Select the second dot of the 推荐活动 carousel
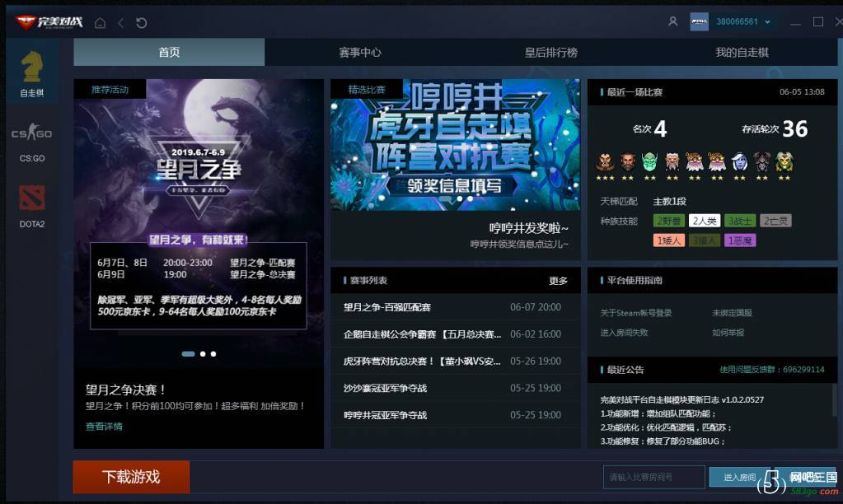 203,353
